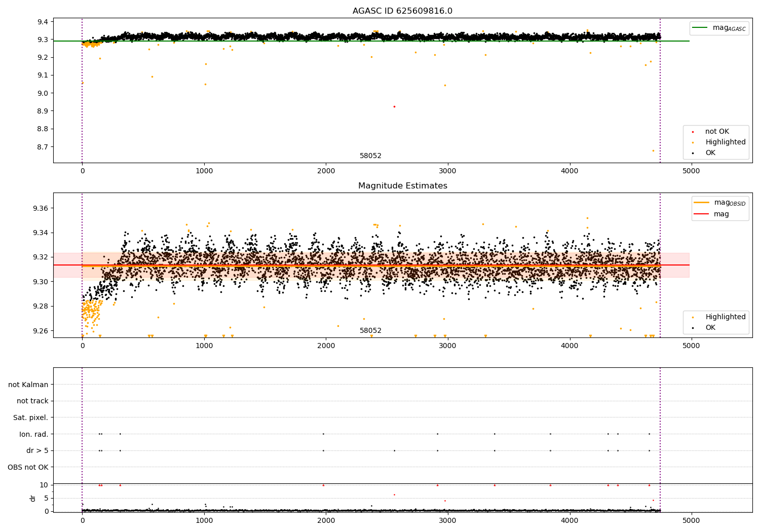Click the 'OBS not OK' row label

[x=28, y=467]
